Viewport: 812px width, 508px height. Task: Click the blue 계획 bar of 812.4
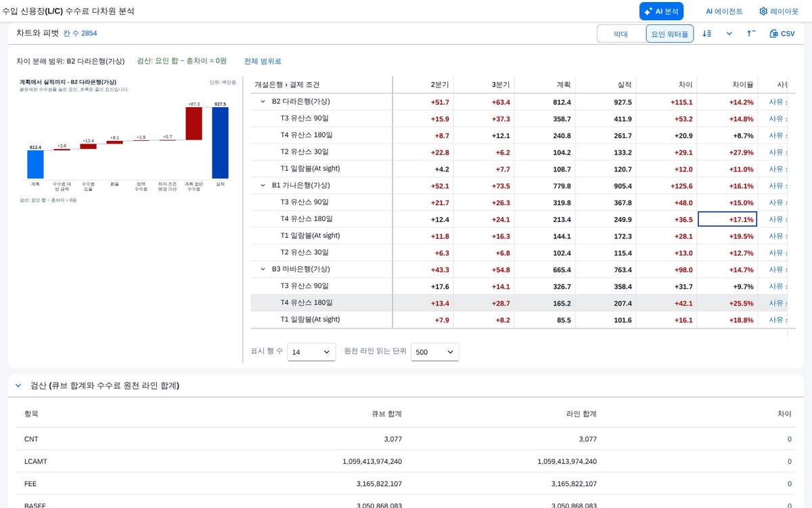pos(35,165)
